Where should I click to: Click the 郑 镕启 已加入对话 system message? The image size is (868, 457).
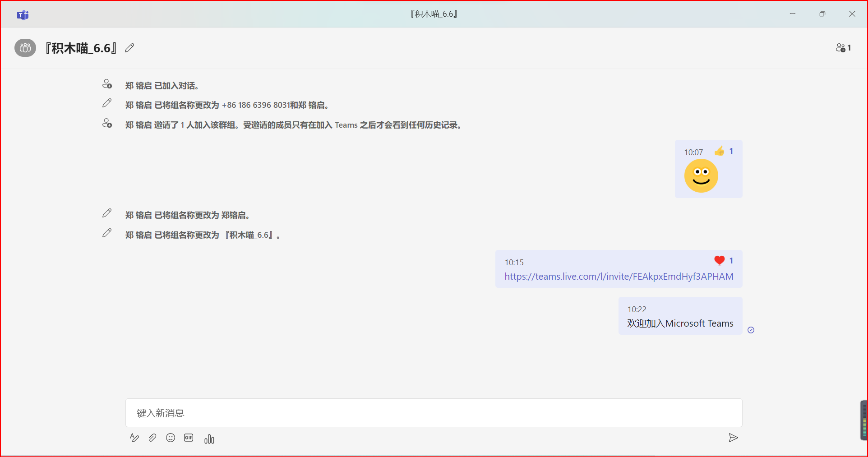pos(162,86)
